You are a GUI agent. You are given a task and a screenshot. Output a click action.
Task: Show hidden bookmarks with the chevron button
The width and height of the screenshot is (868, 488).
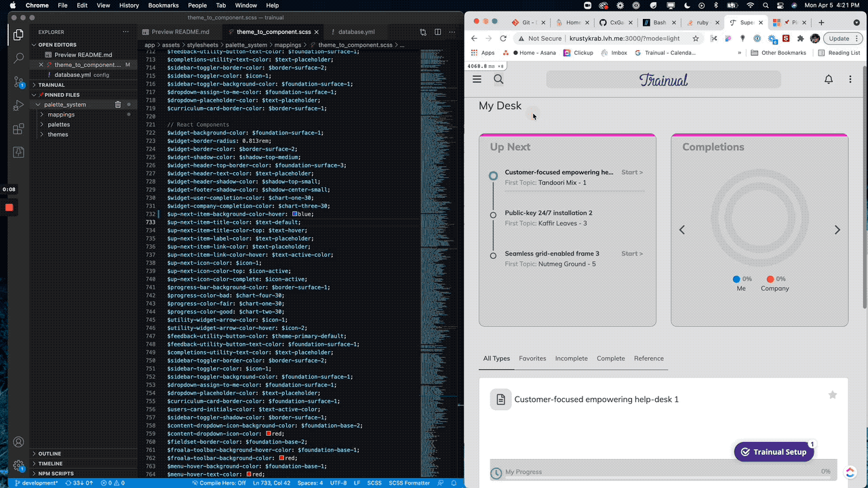click(x=739, y=52)
